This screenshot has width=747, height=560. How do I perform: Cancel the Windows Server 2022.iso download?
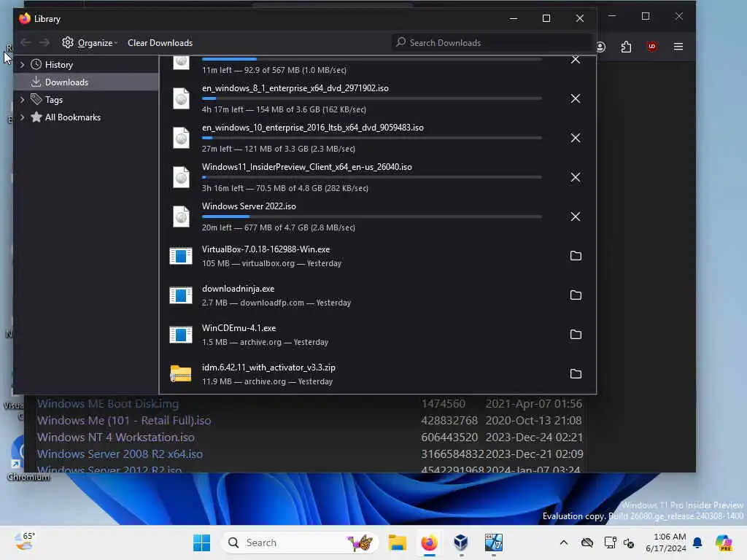point(576,217)
